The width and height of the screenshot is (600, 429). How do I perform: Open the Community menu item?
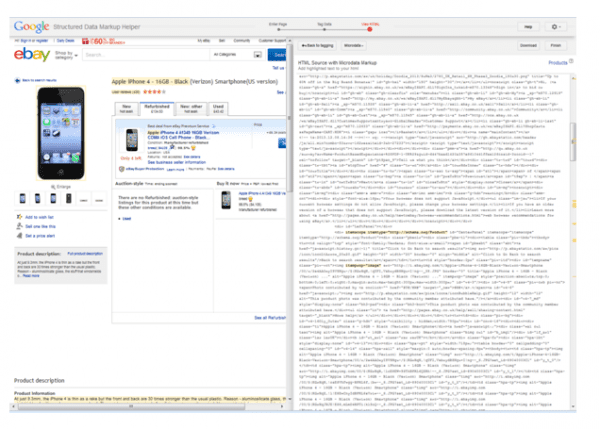point(242,41)
